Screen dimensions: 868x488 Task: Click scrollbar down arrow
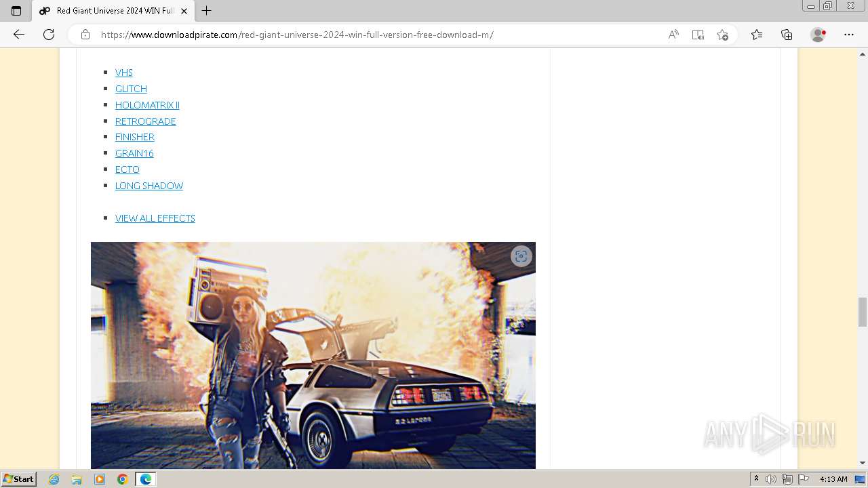coord(863,463)
